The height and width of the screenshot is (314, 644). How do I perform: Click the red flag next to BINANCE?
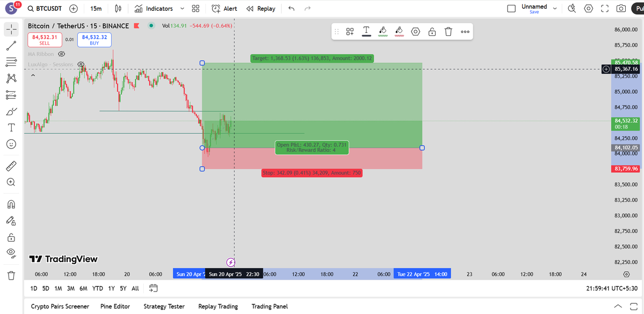(x=137, y=26)
